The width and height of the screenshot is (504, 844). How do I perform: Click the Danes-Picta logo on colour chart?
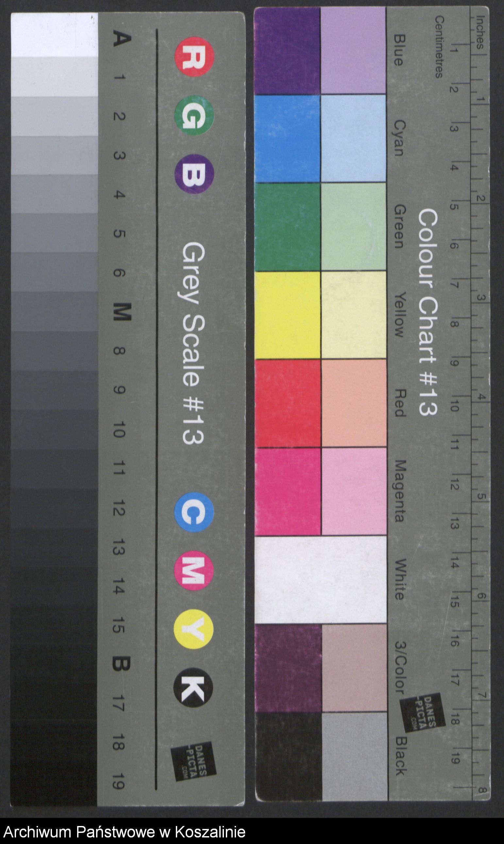tap(423, 712)
